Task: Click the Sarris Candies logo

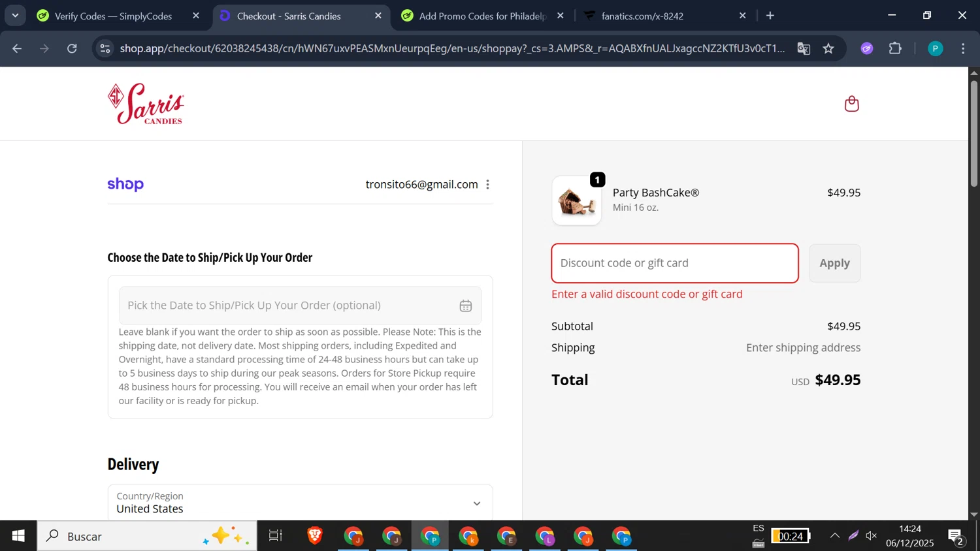Action: [146, 104]
